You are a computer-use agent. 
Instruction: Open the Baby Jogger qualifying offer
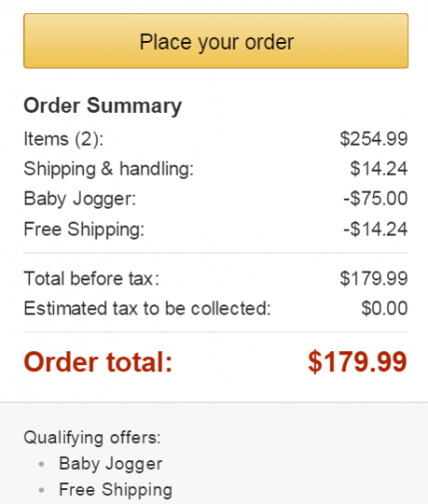(x=111, y=464)
